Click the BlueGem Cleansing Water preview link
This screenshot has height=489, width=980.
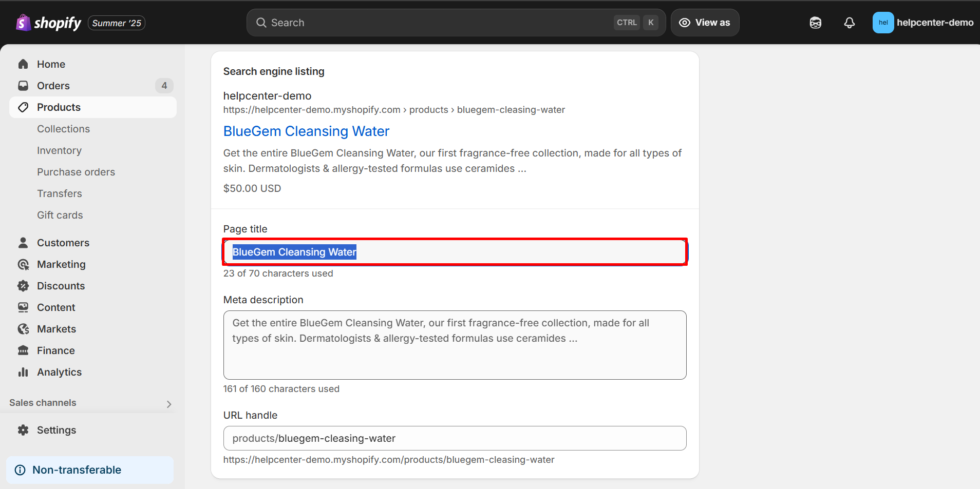(306, 131)
